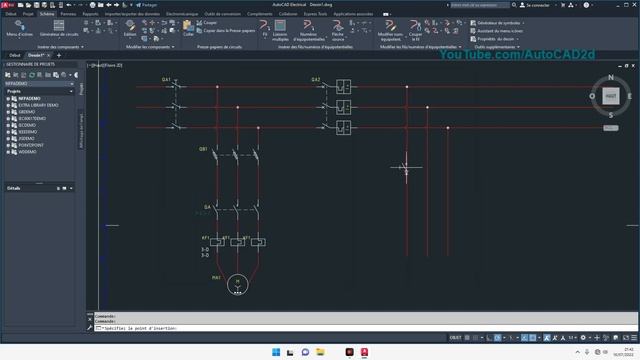Click Se connecter account button
The width and height of the screenshot is (640, 360).
point(534,5)
